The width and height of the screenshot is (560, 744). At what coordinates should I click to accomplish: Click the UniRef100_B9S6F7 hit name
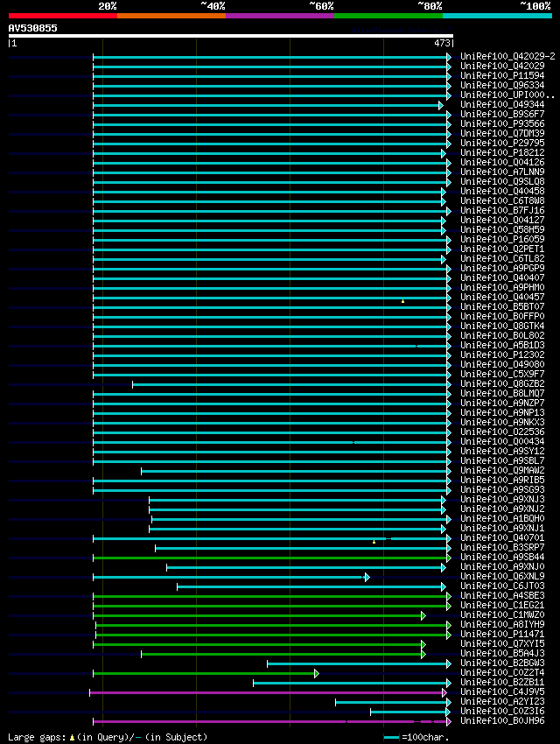[502, 114]
